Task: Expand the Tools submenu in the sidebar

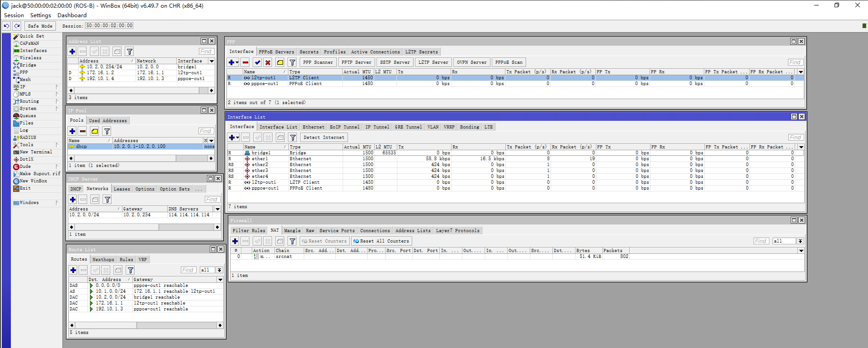Action: 57,145
